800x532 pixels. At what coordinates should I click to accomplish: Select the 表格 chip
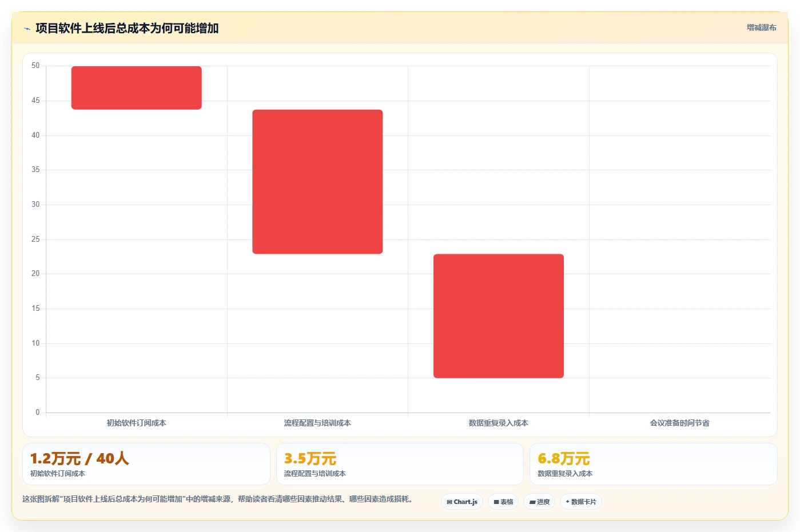(503, 502)
